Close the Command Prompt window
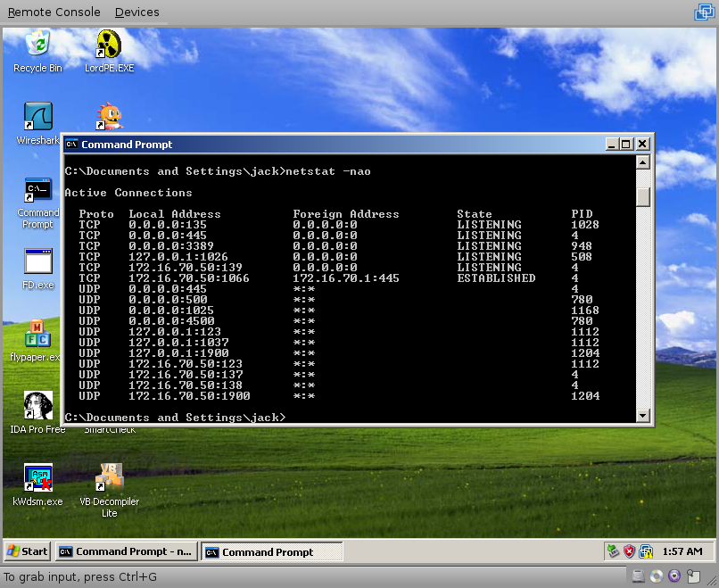The width and height of the screenshot is (719, 588). pyautogui.click(x=643, y=145)
